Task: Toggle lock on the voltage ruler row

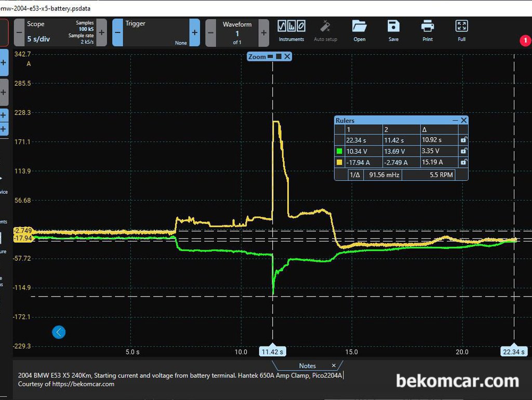Action: pyautogui.click(x=463, y=151)
